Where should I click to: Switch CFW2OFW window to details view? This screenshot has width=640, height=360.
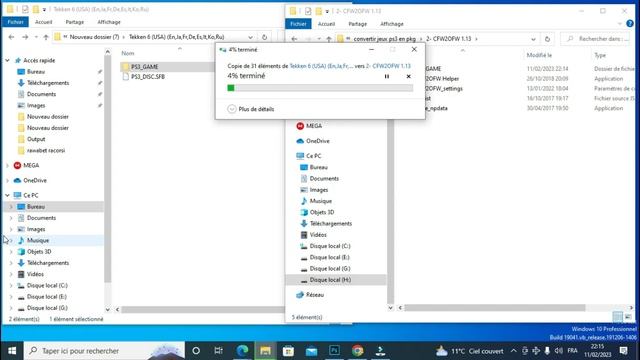click(x=618, y=317)
